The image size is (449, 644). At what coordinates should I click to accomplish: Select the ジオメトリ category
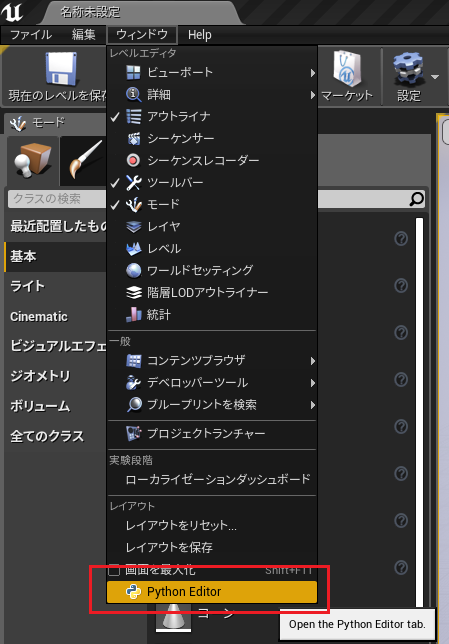(56, 376)
